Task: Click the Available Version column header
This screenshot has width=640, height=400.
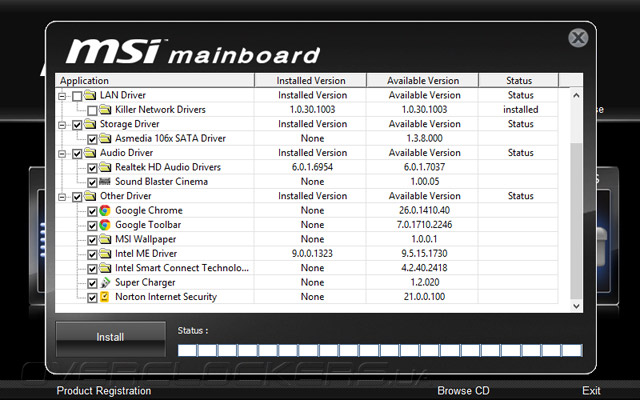Action: coord(423,80)
